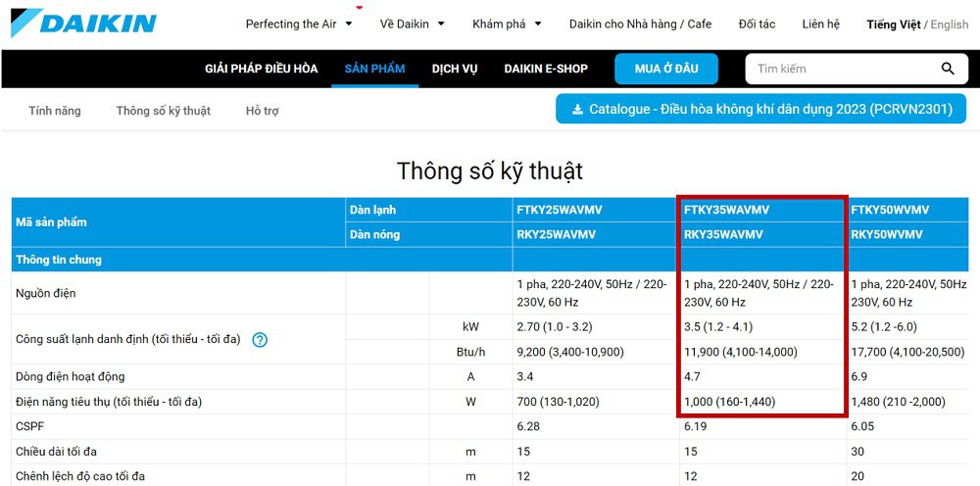Switch language to English
980x486 pixels.
(x=949, y=24)
